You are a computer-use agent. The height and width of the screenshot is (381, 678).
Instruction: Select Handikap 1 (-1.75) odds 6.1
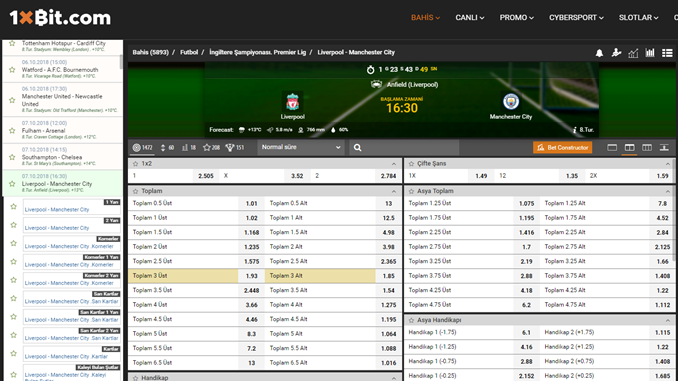pyautogui.click(x=526, y=333)
